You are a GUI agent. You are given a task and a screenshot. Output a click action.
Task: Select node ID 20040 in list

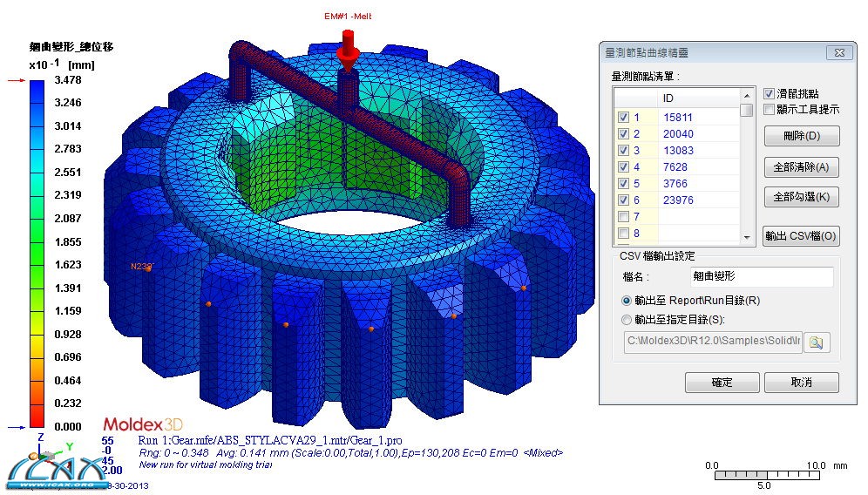[678, 134]
